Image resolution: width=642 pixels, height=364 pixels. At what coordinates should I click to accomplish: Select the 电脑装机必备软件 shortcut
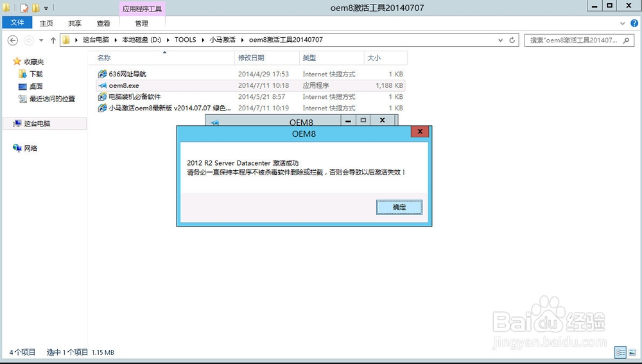coord(135,97)
